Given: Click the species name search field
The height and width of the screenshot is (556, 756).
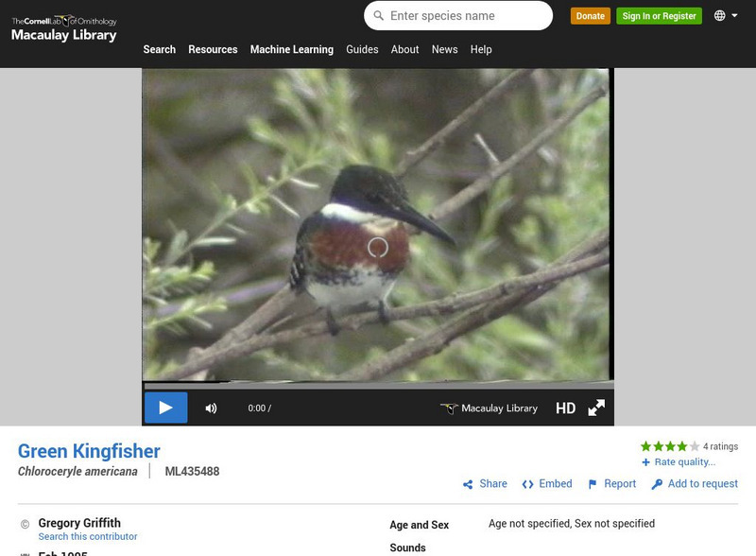Looking at the screenshot, I should (454, 15).
